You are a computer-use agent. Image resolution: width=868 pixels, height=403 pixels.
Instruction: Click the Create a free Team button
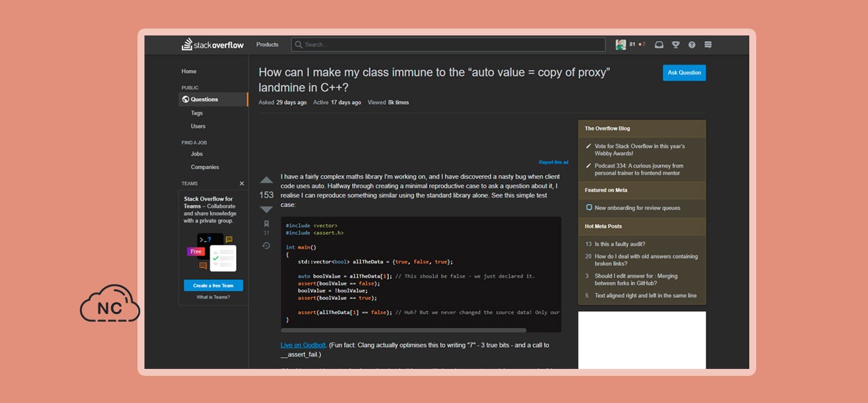[213, 286]
